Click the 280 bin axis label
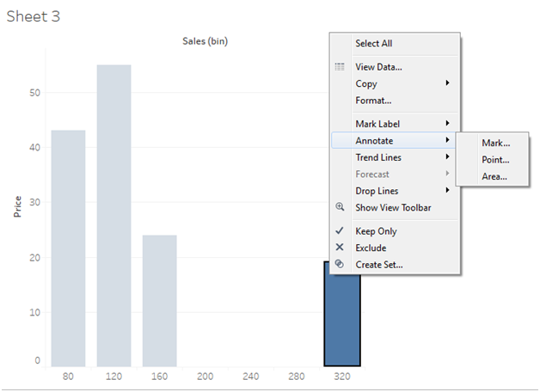Viewport: 540px width, 392px height. pyautogui.click(x=296, y=377)
